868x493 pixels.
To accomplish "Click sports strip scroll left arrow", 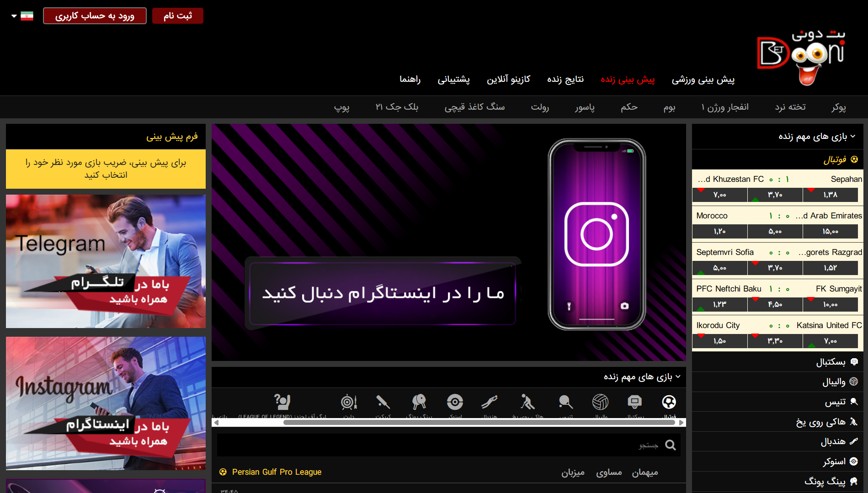I will (x=216, y=423).
